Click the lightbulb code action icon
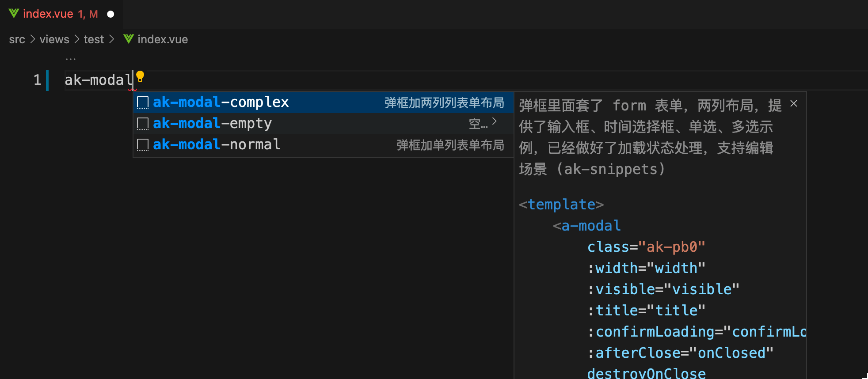Screen dimensions: 868x379 point(140,76)
